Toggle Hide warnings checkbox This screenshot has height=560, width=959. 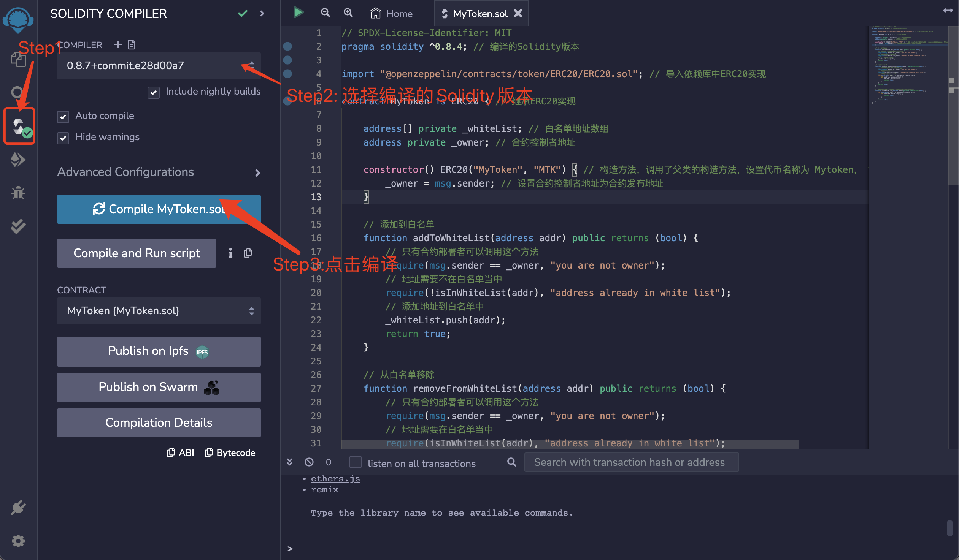tap(63, 138)
